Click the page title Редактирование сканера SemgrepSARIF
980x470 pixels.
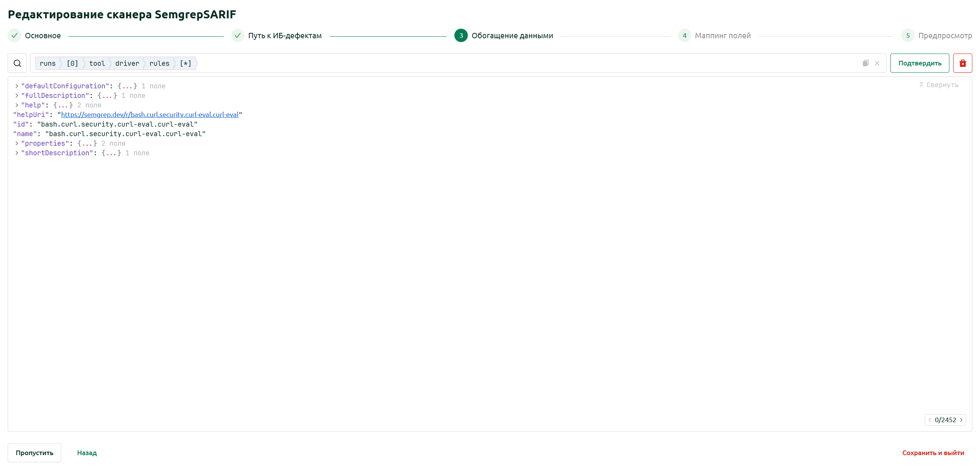[122, 15]
